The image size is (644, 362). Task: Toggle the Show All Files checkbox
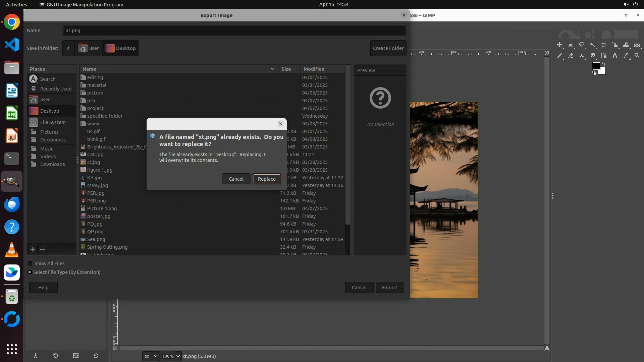tap(30, 263)
